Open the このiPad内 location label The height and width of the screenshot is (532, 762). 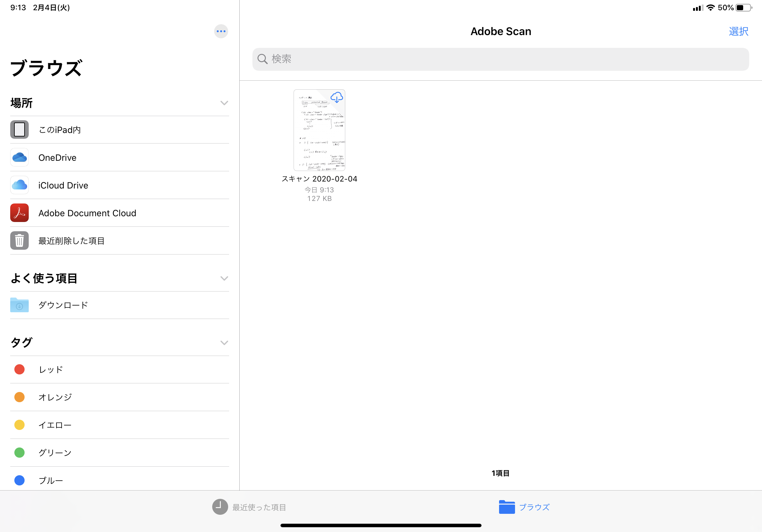(x=60, y=130)
